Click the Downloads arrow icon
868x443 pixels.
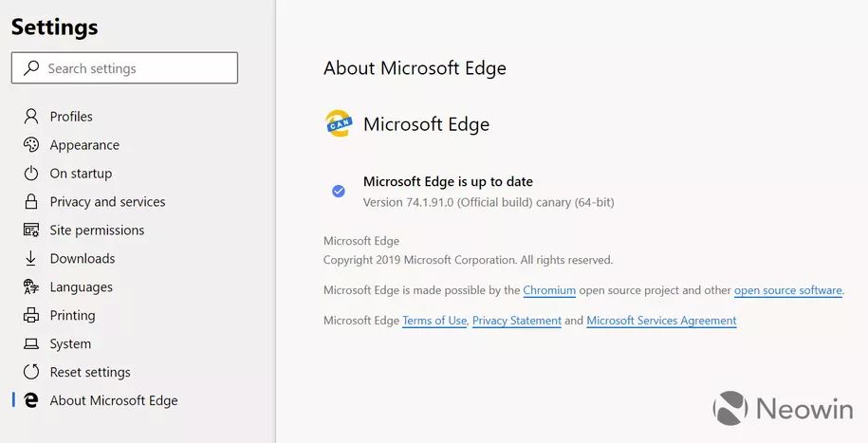pos(31,259)
